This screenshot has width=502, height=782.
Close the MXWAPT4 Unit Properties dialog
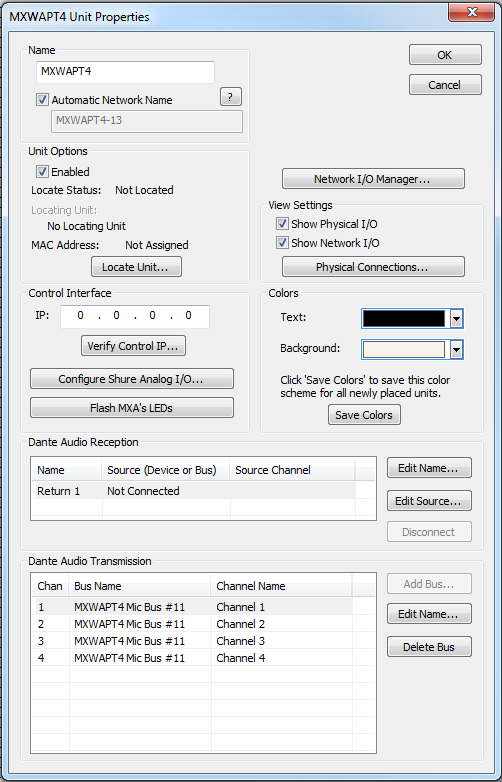pyautogui.click(x=472, y=12)
